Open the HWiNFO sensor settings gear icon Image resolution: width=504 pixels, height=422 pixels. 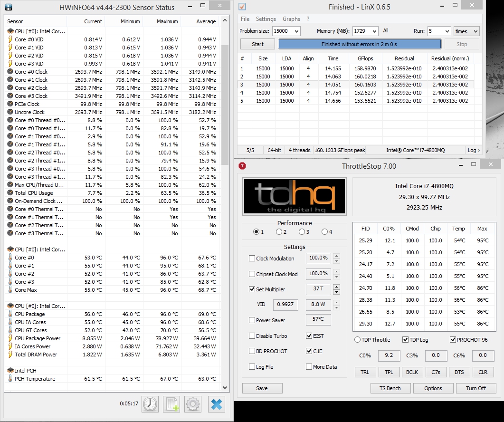point(193,404)
